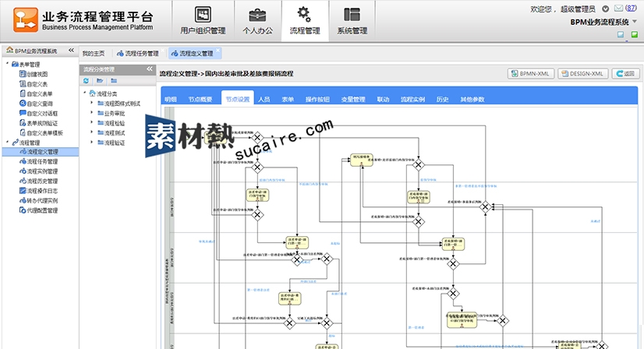Open the (87) unread messages link
The width and height of the screenshot is (644, 349).
point(631,9)
